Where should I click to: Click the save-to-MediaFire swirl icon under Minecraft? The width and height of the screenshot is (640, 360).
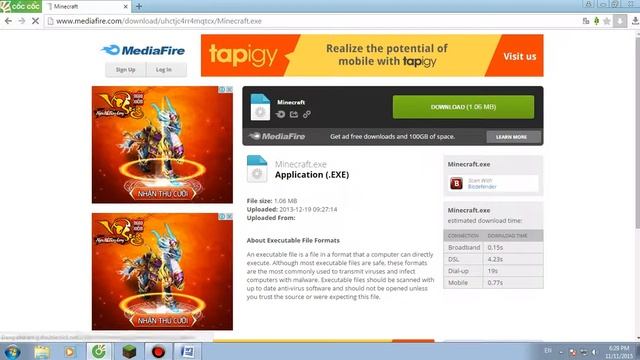click(x=280, y=114)
